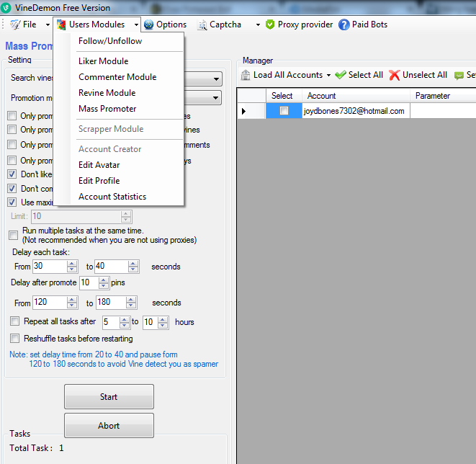Click the 'to 10' hours spinner
476x464 pixels.
156,322
